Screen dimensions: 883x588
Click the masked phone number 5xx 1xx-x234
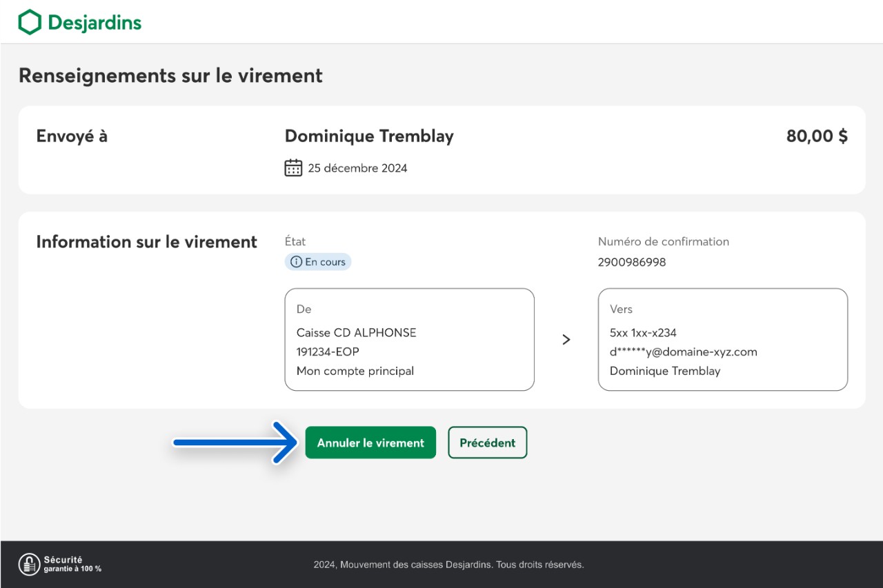(643, 332)
